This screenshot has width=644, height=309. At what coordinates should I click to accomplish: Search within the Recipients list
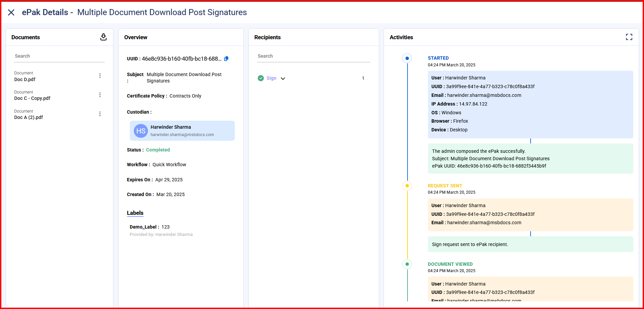pos(313,56)
